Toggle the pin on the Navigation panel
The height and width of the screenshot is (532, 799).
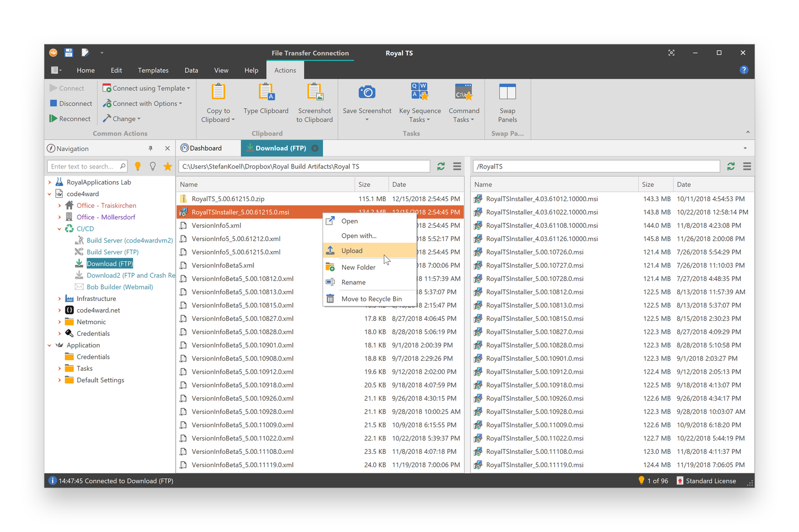pos(150,148)
